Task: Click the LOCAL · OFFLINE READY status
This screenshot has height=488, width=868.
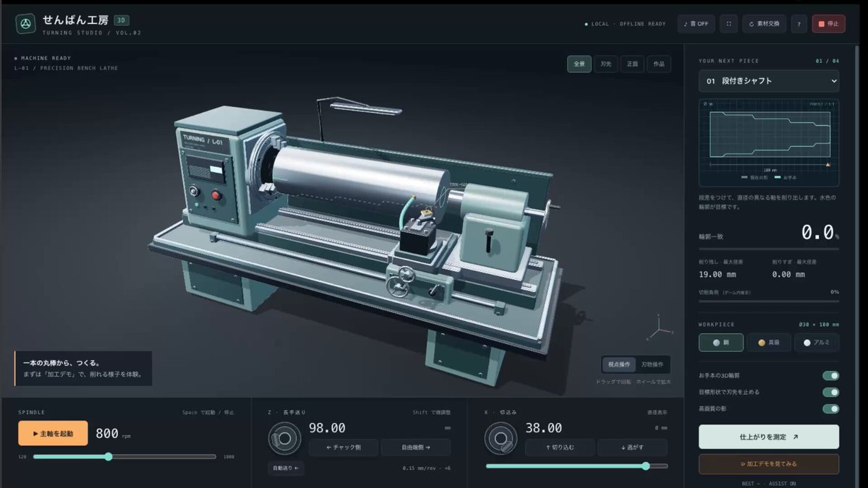Action: click(x=626, y=24)
